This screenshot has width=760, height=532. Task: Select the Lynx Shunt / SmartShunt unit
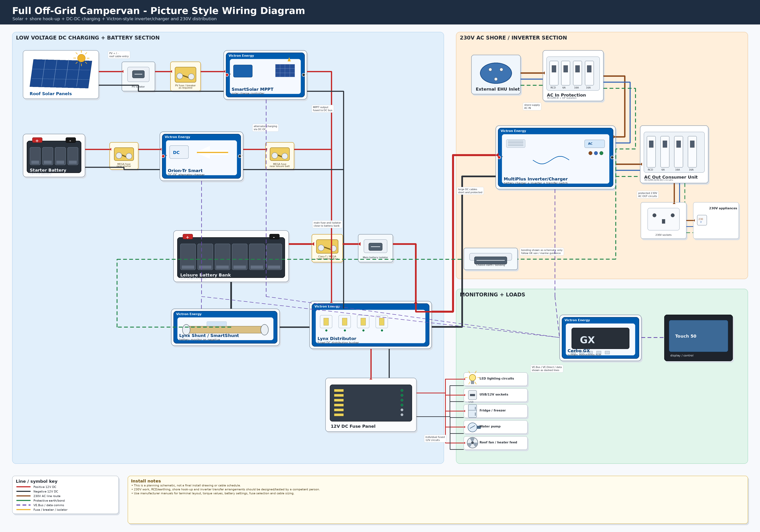[225, 327]
